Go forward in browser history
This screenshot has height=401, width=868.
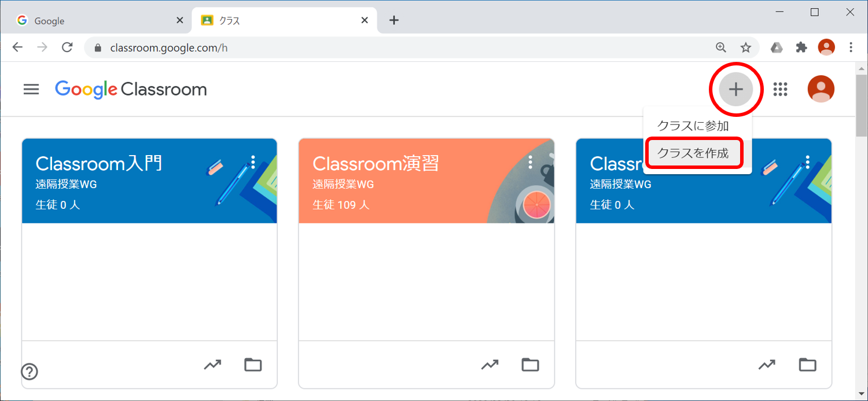pos(42,47)
